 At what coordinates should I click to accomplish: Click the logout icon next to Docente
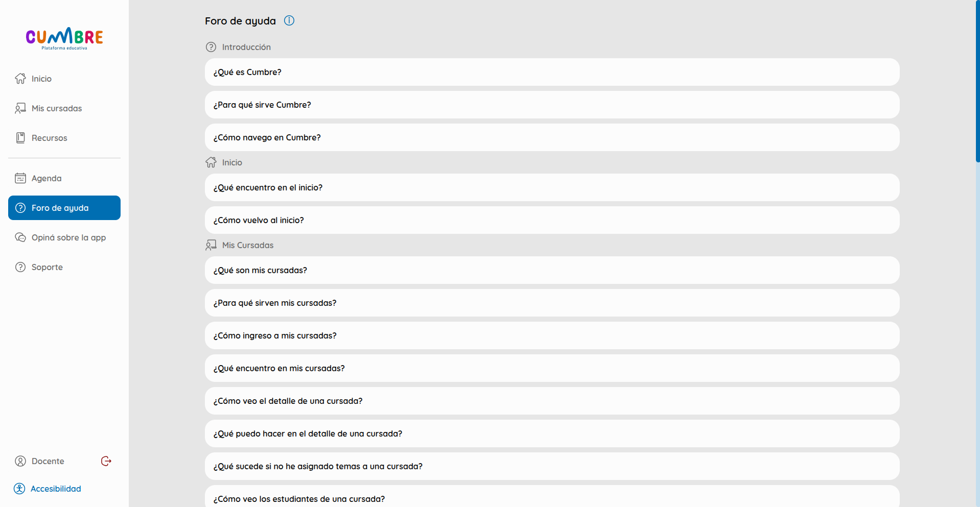click(x=106, y=461)
